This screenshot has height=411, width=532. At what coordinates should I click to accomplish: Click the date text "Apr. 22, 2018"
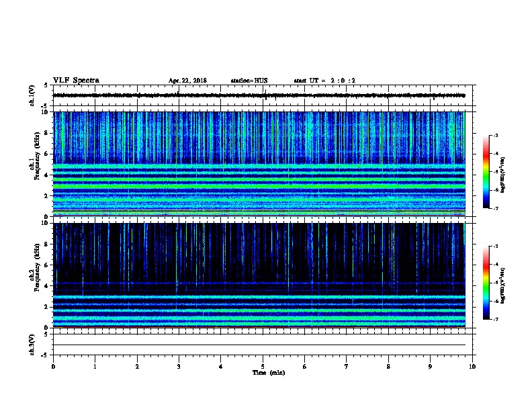point(187,81)
